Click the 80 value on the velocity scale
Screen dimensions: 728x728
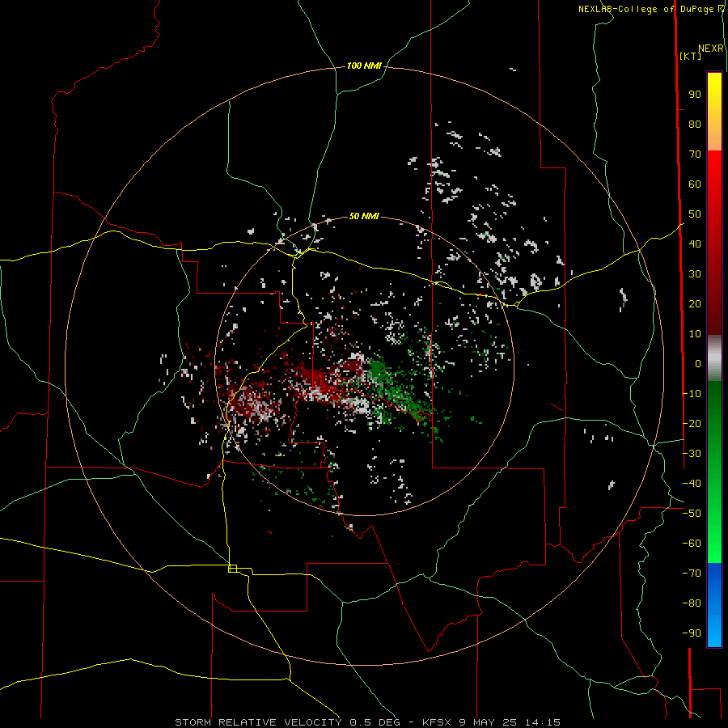coord(695,125)
